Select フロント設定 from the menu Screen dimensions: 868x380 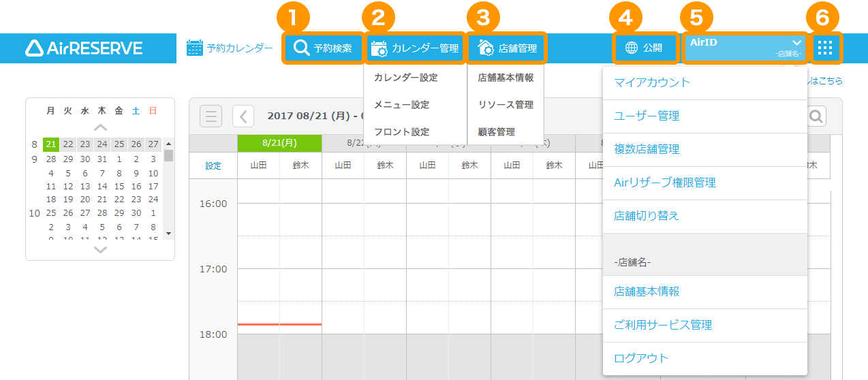tap(401, 132)
